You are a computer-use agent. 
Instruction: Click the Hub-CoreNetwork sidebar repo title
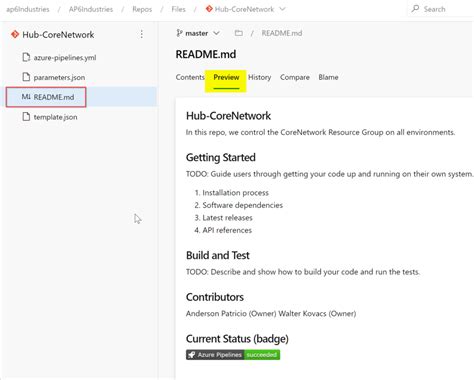pos(58,34)
